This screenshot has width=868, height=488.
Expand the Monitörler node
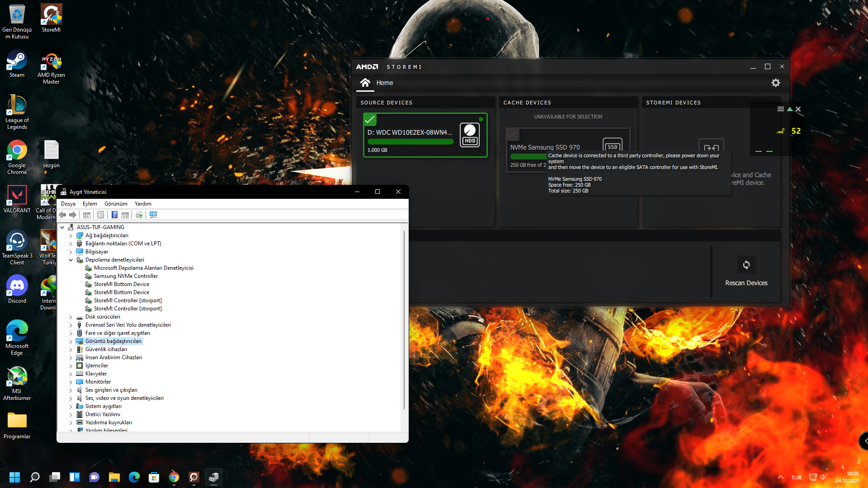pyautogui.click(x=71, y=382)
